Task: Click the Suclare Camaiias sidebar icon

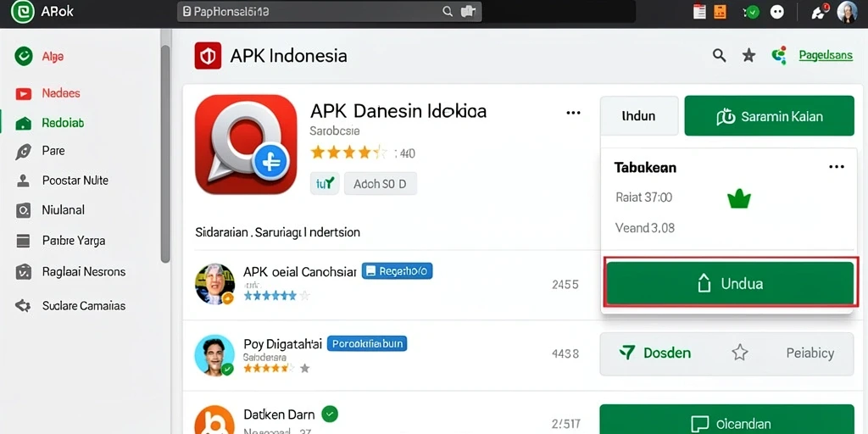Action: pyautogui.click(x=23, y=305)
